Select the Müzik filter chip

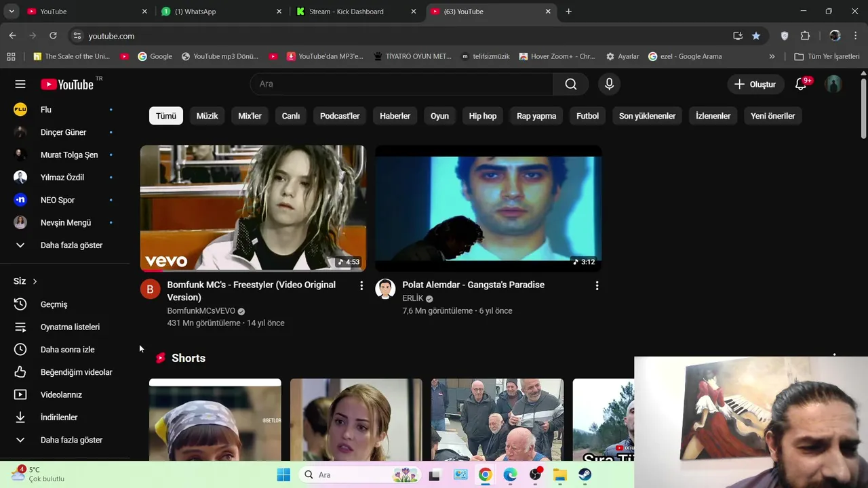click(x=208, y=116)
